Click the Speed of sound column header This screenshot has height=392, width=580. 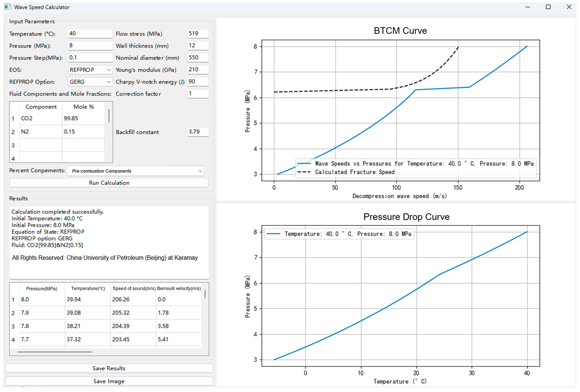point(134,288)
